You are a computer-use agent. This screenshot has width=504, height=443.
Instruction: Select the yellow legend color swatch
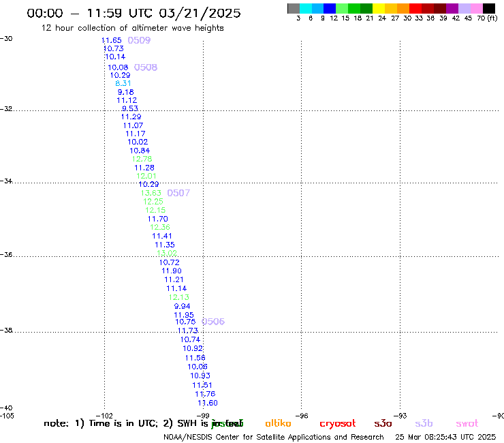[379, 8]
